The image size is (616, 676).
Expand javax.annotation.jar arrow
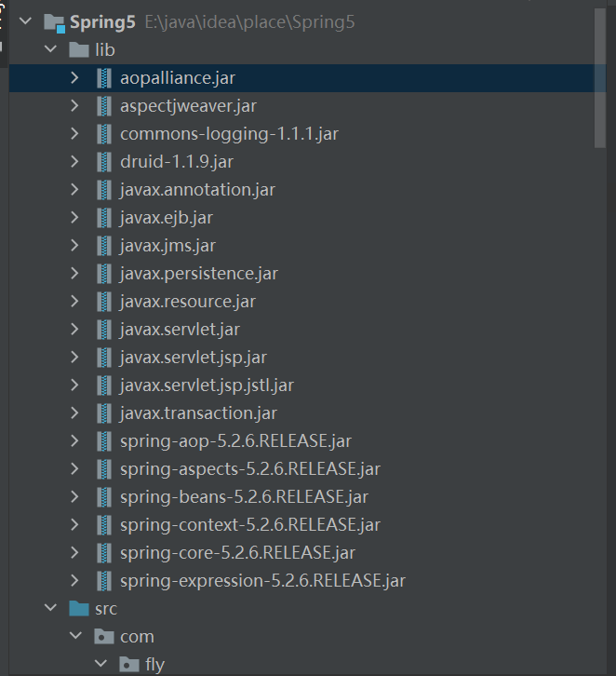[74, 189]
